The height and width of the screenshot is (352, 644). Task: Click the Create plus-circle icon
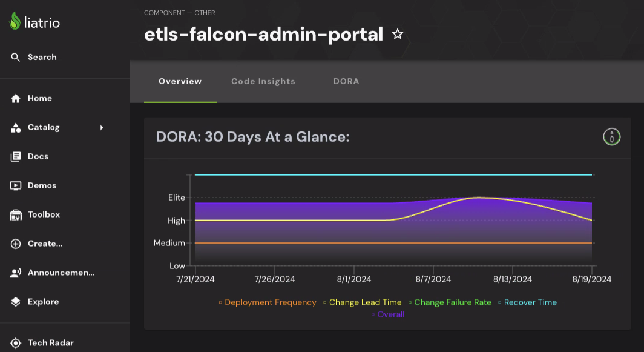16,244
